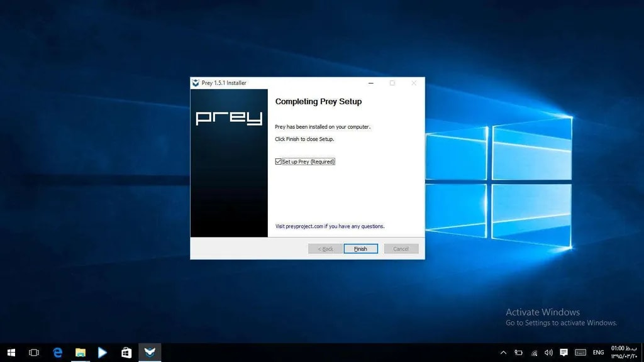Click the Prey icon in installer title bar
Viewport: 644px width, 362px height.
tap(196, 83)
